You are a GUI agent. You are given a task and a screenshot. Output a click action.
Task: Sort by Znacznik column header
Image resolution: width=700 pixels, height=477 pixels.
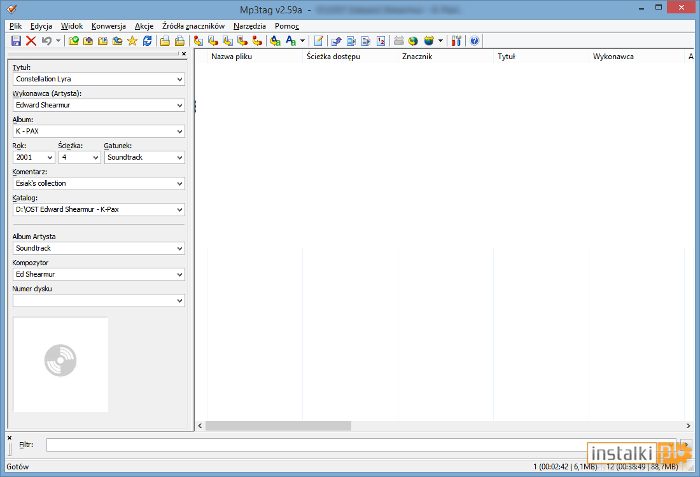[x=446, y=56]
